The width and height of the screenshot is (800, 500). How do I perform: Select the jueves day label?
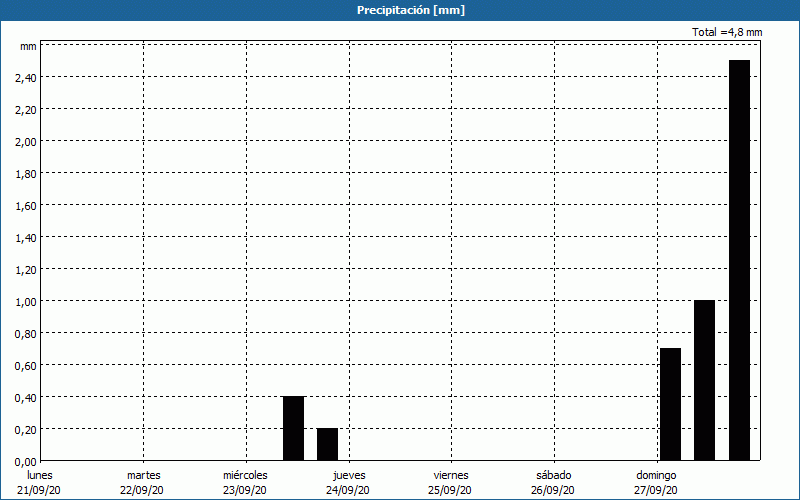[349, 476]
